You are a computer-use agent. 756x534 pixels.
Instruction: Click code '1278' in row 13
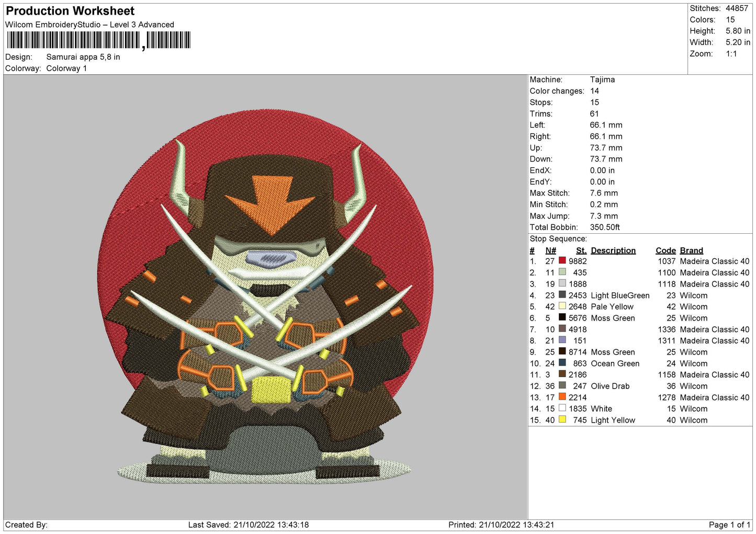tap(667, 397)
